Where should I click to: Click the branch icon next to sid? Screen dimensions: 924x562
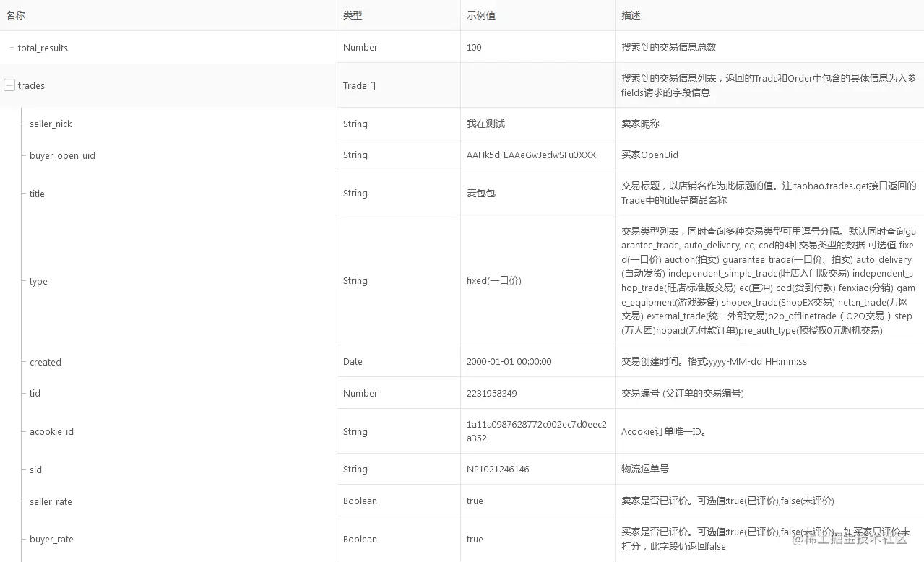pos(22,470)
